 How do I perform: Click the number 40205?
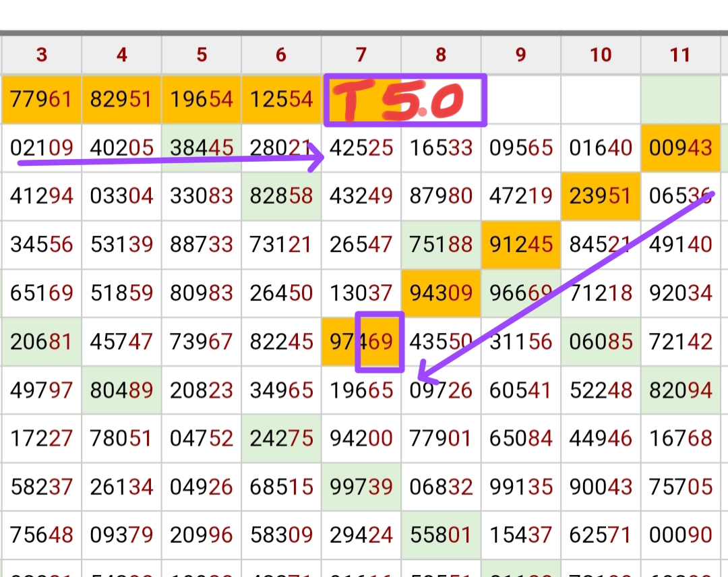click(121, 148)
